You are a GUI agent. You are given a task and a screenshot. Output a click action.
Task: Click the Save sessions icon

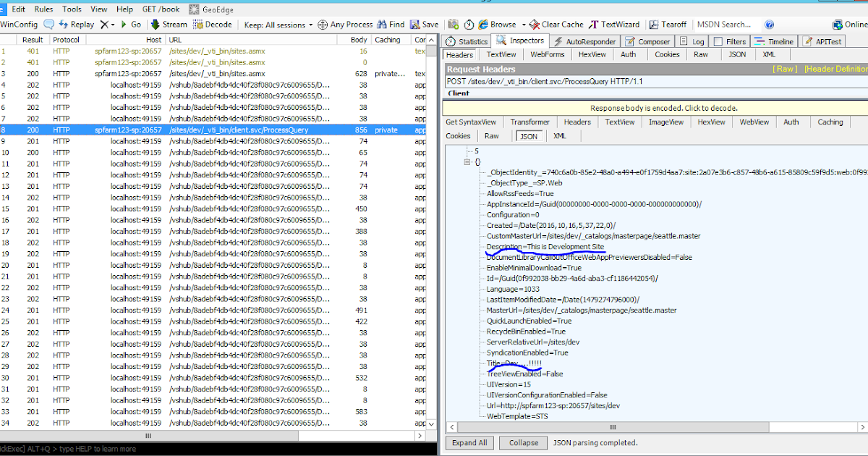click(x=424, y=24)
